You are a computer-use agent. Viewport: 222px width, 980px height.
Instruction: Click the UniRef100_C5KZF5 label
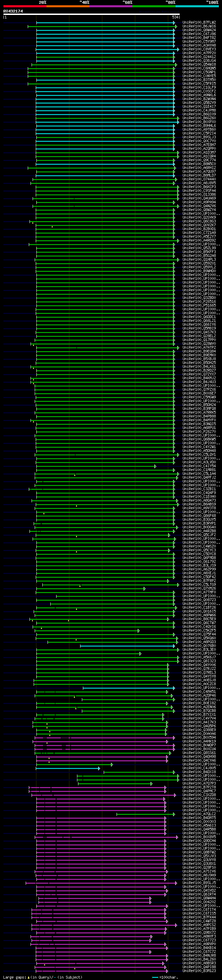coord(199,631)
